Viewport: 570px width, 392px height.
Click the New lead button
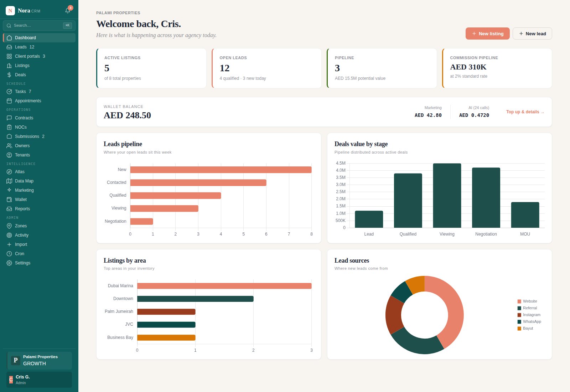(x=532, y=33)
